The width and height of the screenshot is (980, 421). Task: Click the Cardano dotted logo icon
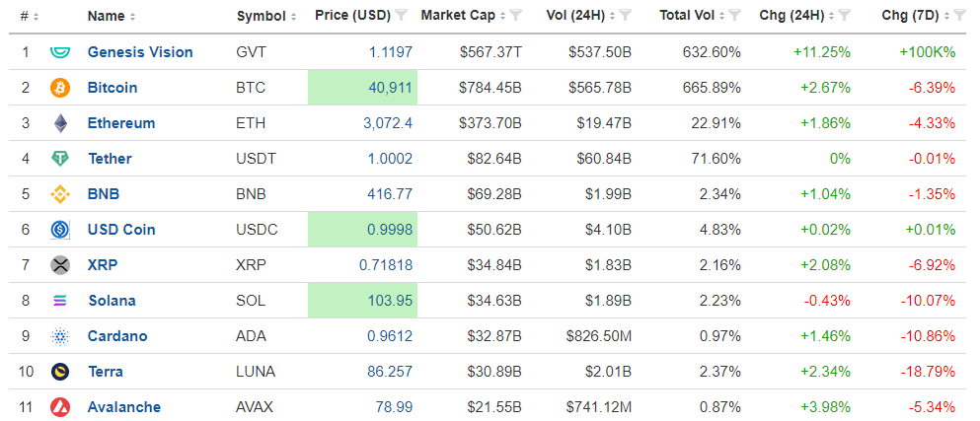click(60, 336)
